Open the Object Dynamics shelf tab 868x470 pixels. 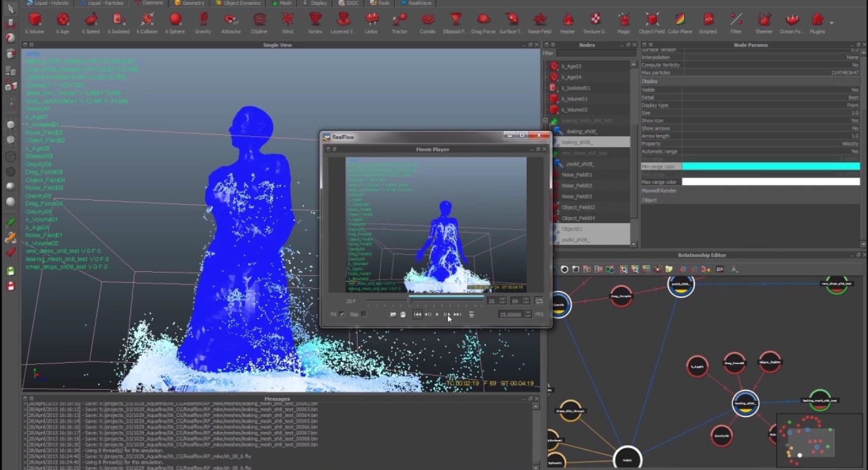coord(239,3)
